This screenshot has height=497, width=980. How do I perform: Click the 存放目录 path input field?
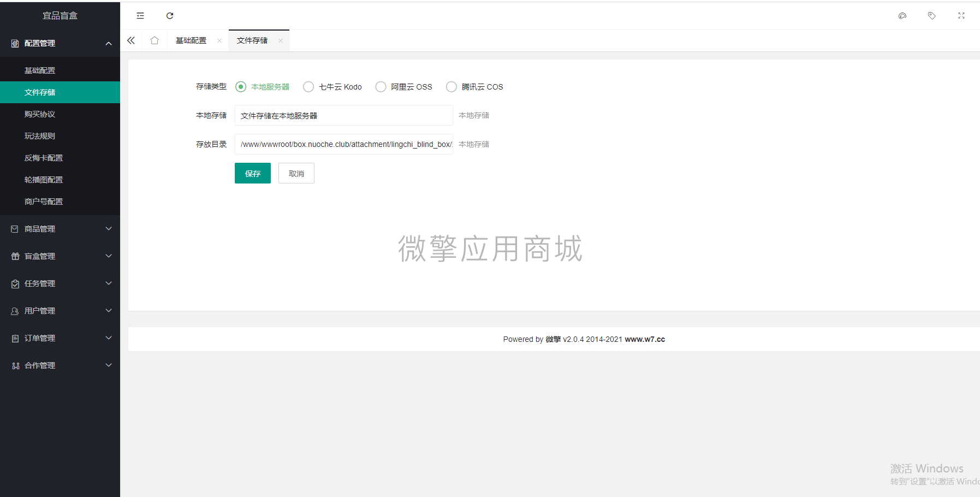coord(344,144)
